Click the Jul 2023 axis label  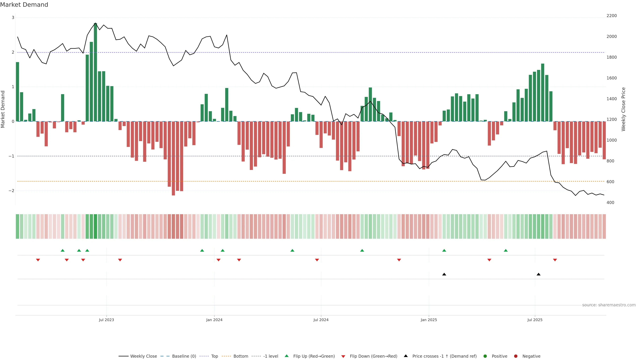(x=106, y=320)
